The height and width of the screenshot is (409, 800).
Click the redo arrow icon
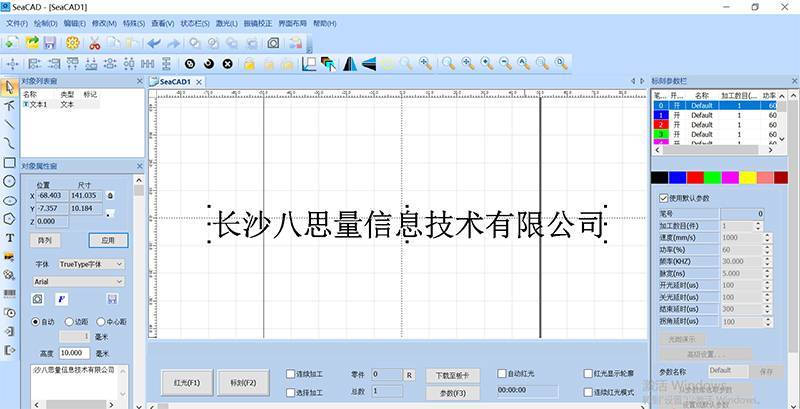click(x=173, y=43)
